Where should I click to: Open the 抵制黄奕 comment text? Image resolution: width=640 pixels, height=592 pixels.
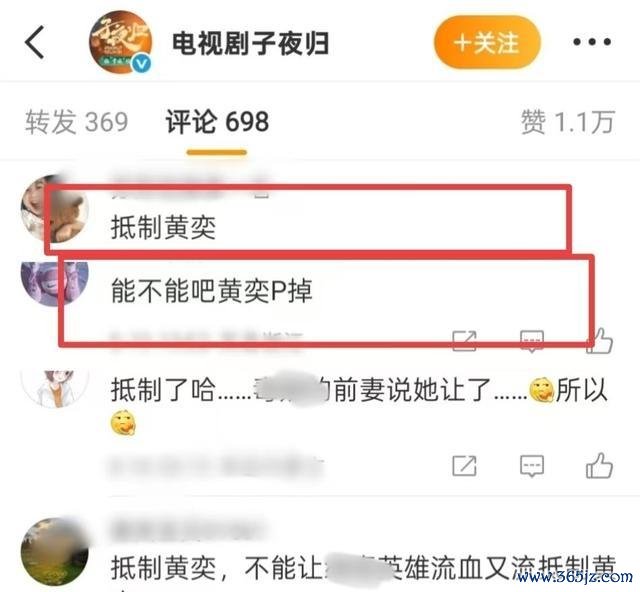point(163,227)
